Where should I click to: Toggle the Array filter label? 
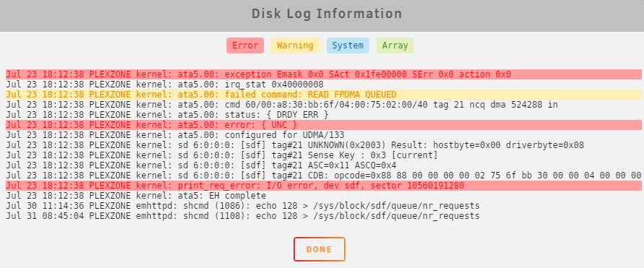(394, 46)
